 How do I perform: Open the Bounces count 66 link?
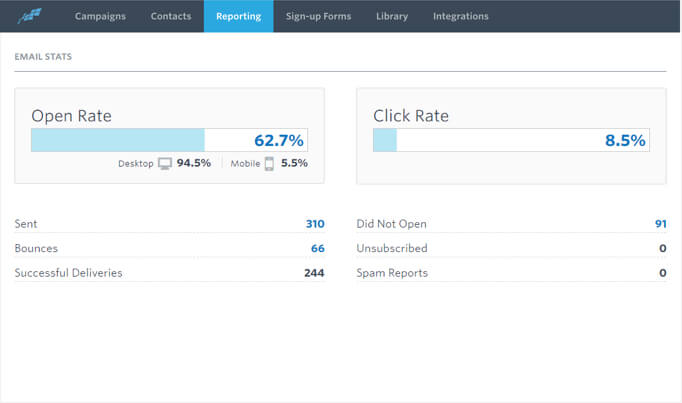(318, 248)
